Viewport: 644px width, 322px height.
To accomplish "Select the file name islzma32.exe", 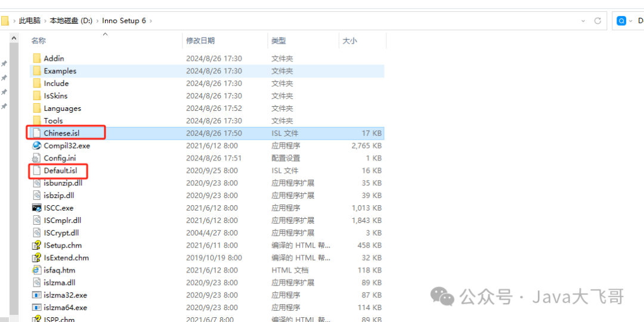I will click(66, 295).
